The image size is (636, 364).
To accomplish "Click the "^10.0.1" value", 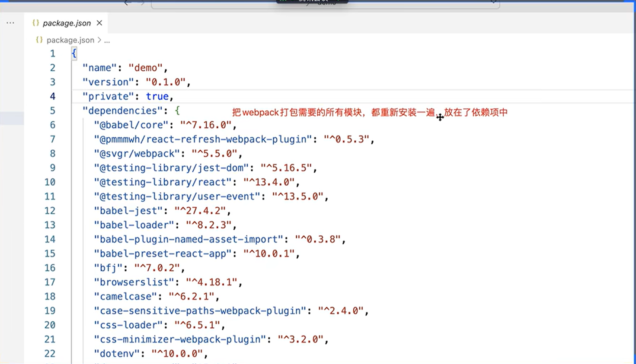I will click(269, 253).
